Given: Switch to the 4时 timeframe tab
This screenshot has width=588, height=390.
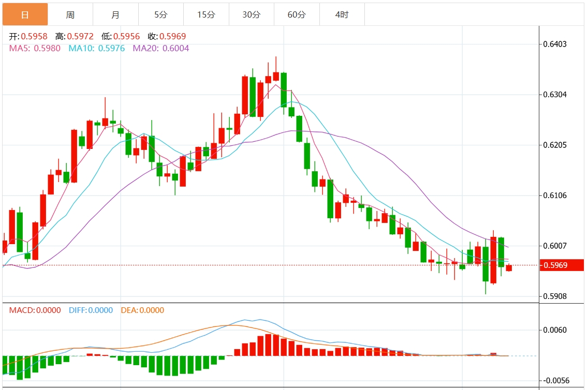Looking at the screenshot, I should 342,14.
